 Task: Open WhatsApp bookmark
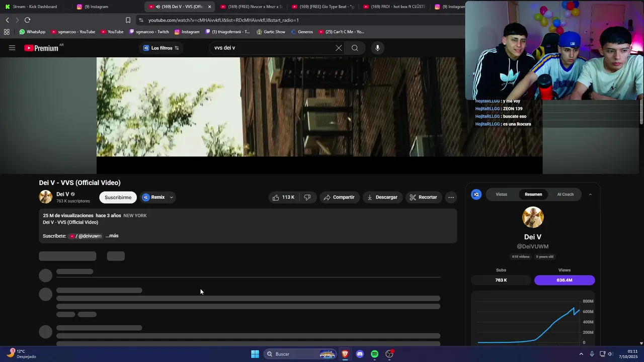tap(32, 32)
